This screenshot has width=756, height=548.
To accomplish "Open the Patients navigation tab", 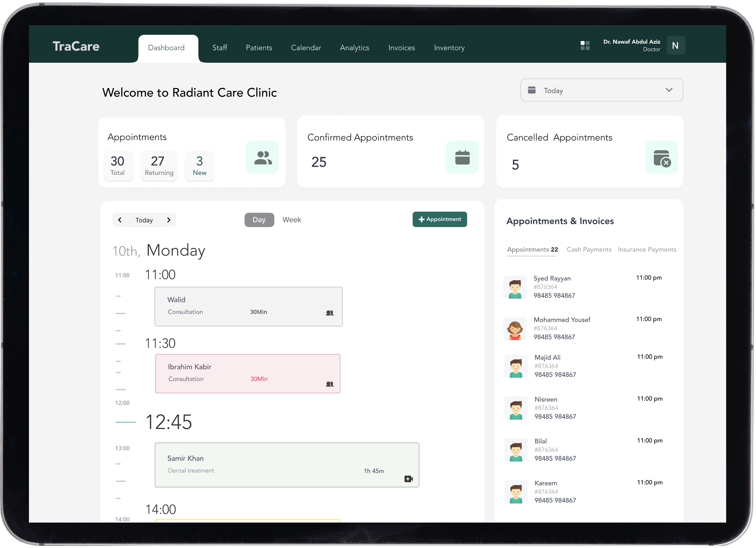I will click(259, 48).
